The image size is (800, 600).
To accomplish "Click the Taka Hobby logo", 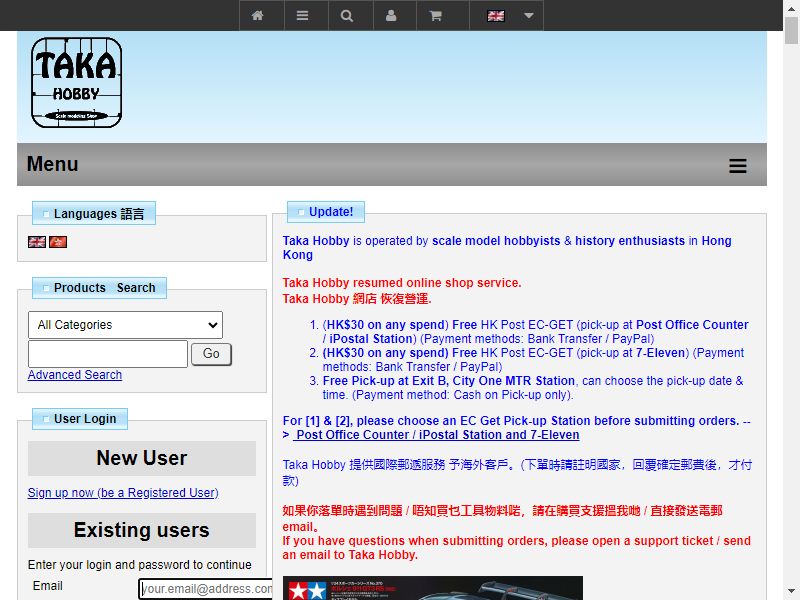I will (77, 82).
